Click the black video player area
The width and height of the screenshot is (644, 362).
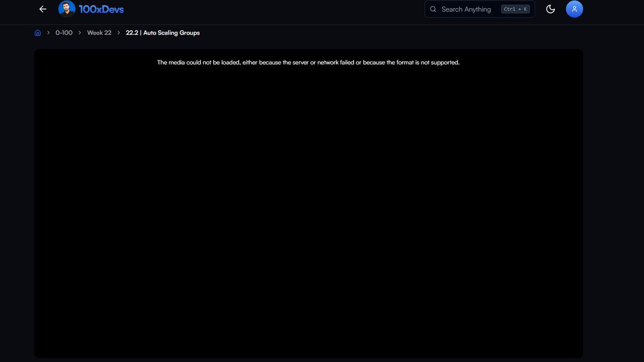point(309,204)
